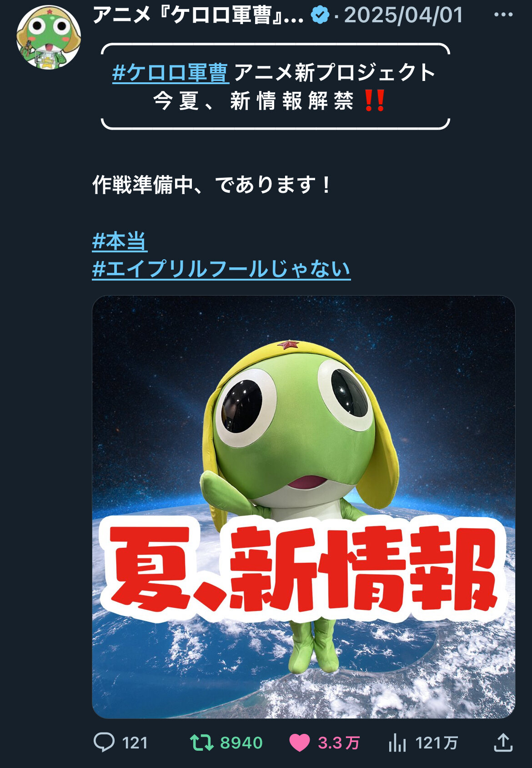
Task: Open the three-dot more options menu
Action: [x=503, y=15]
